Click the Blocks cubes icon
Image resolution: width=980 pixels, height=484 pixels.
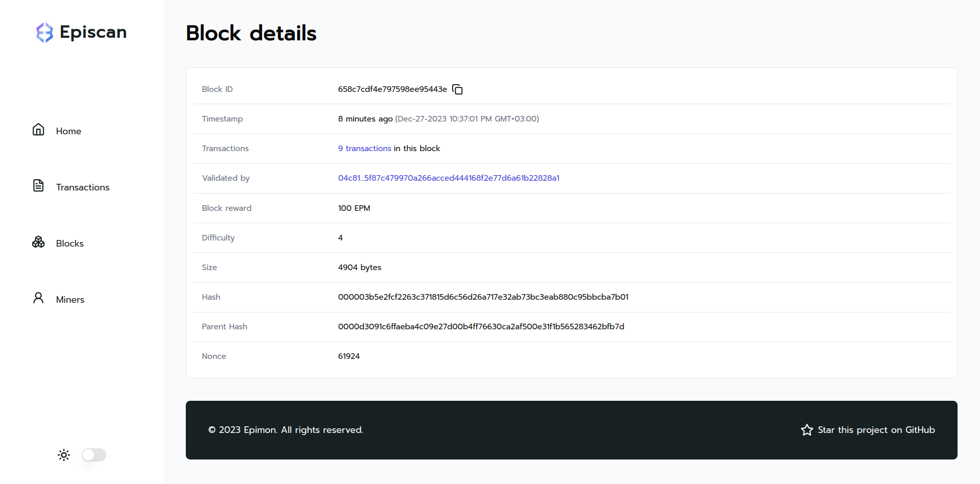pyautogui.click(x=38, y=241)
